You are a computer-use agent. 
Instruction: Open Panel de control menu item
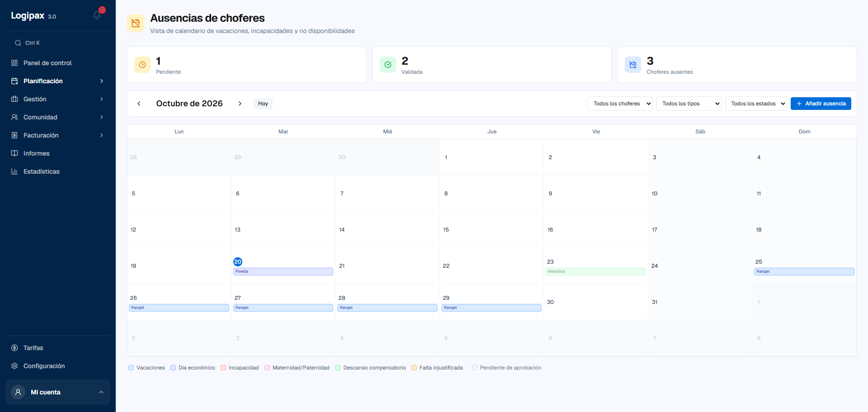coord(58,63)
